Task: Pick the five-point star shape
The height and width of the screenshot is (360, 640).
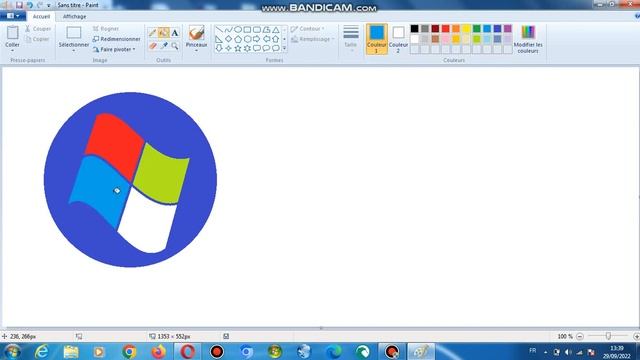Action: [238, 49]
